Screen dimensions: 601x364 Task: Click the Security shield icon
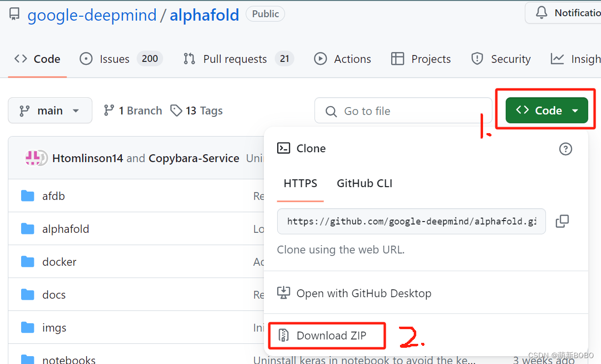click(x=477, y=59)
